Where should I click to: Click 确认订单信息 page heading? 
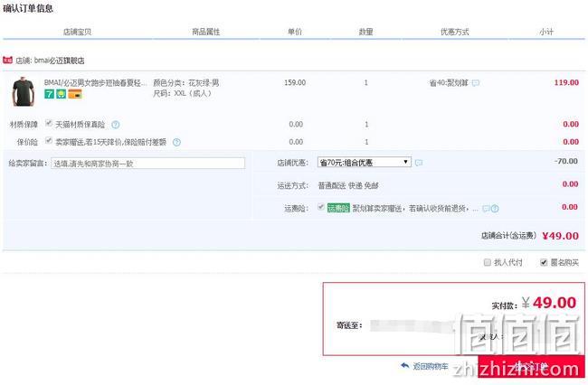28,8
